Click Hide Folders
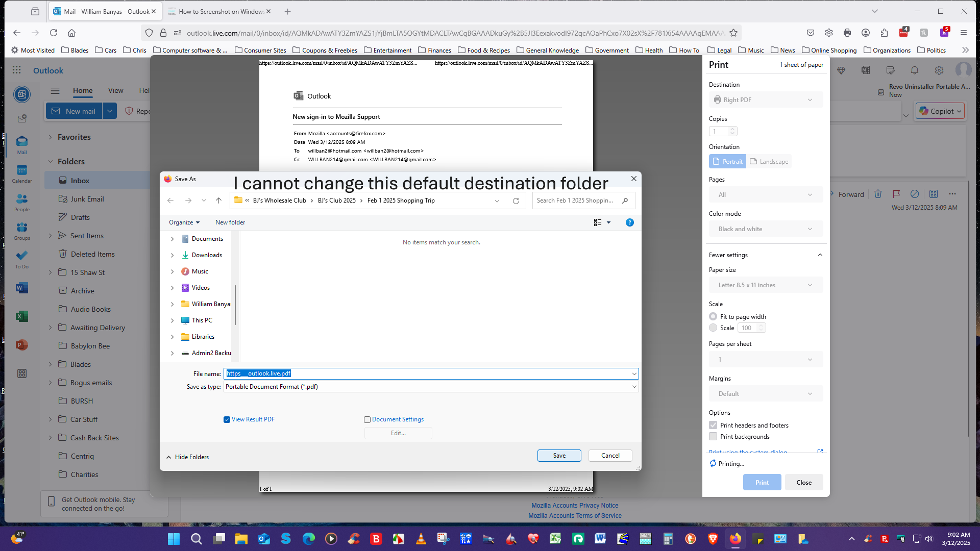Screen dimensions: 980x551 (187, 457)
